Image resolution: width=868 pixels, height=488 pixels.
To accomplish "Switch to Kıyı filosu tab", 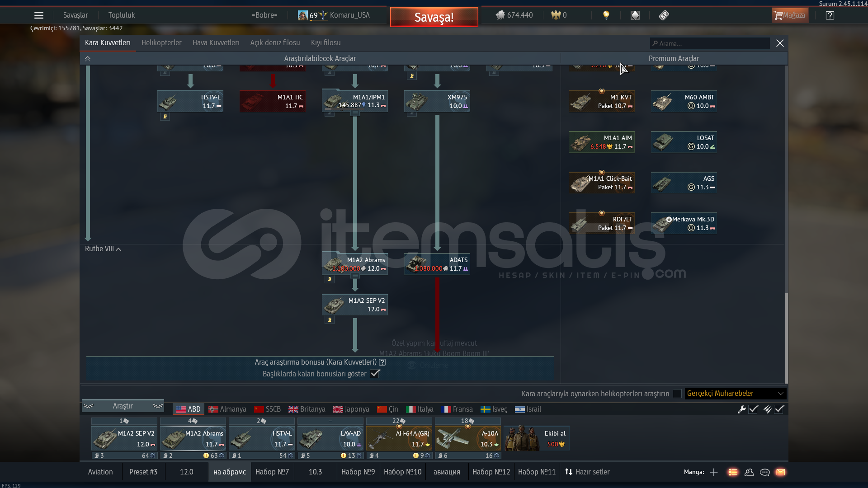I will (x=326, y=43).
